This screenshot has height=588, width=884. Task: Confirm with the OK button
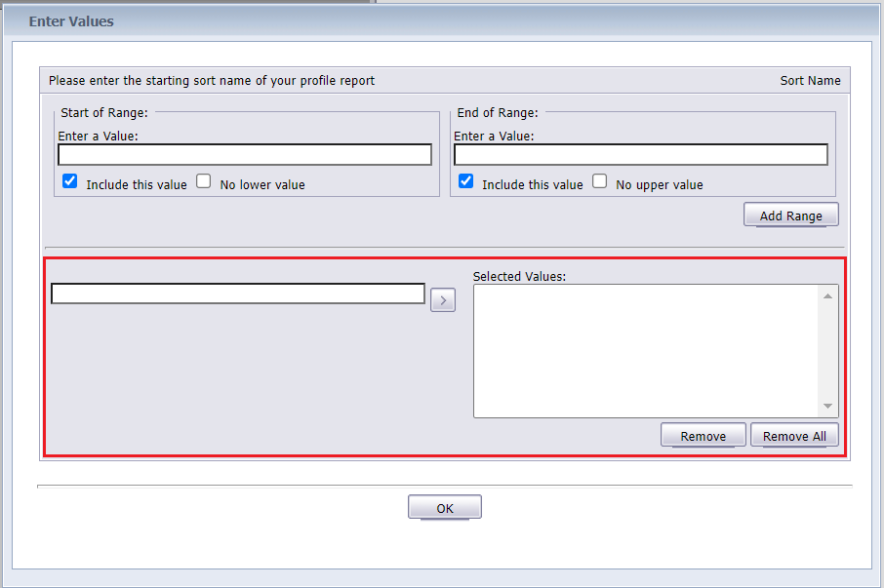[445, 507]
